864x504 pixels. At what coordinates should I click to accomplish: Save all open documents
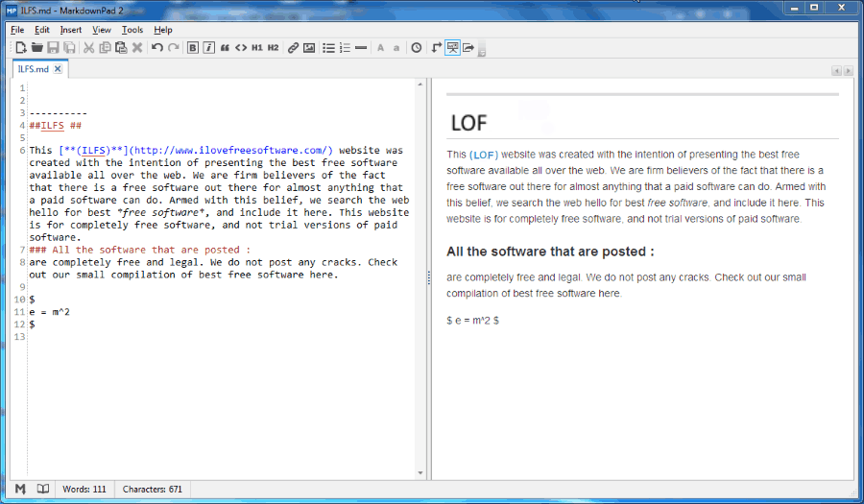pos(69,48)
